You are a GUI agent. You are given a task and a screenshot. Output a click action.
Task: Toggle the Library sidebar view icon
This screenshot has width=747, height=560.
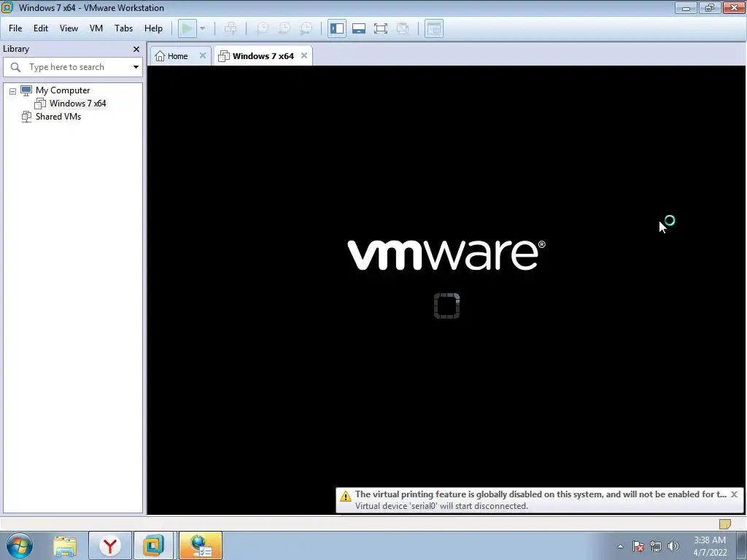[337, 28]
